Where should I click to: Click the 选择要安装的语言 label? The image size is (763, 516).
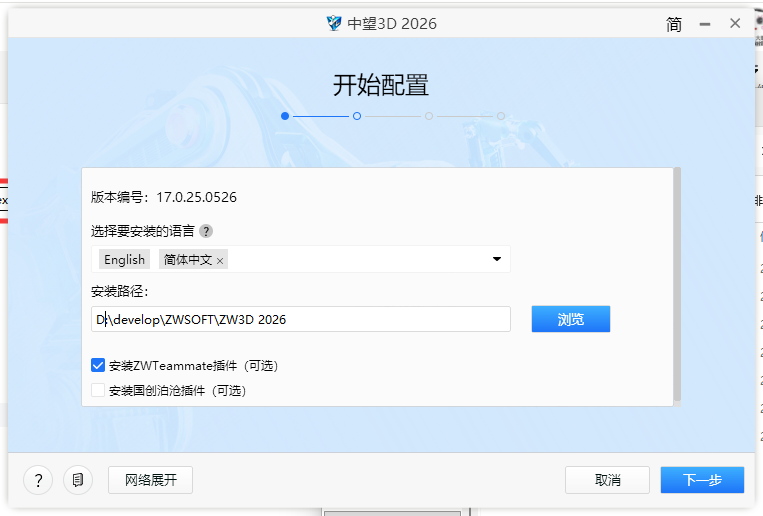(x=143, y=231)
